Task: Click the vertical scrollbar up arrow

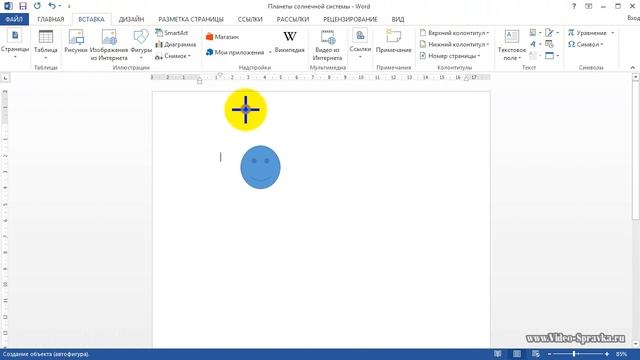Action: 636,77
